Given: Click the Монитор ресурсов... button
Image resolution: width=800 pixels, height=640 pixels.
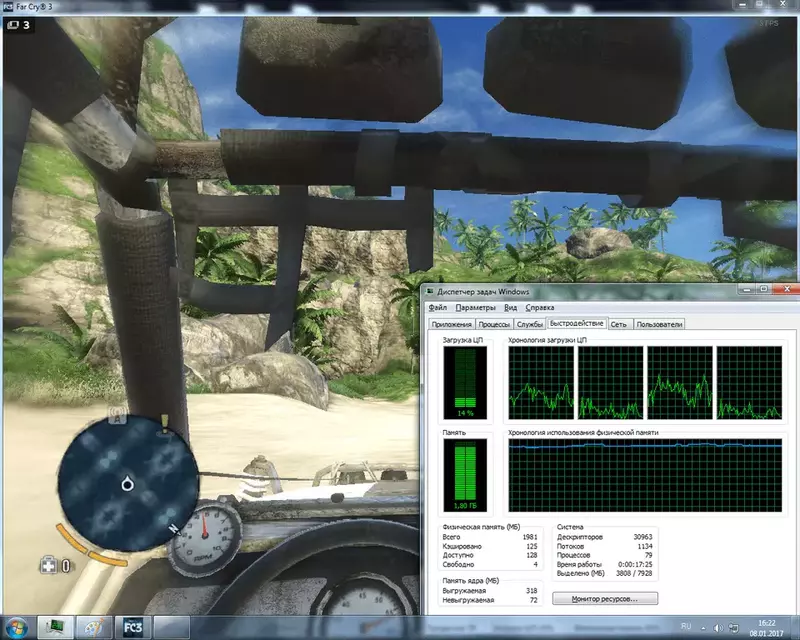Looking at the screenshot, I should pyautogui.click(x=605, y=599).
